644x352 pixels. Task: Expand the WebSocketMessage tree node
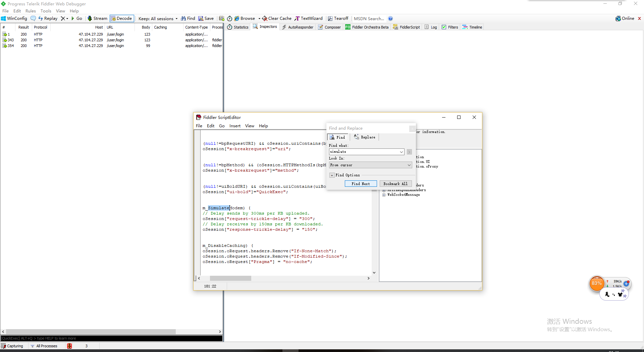(384, 195)
